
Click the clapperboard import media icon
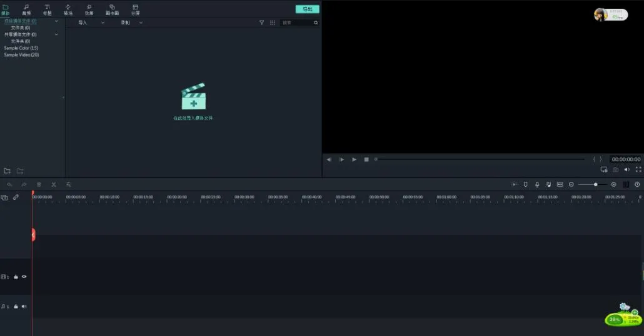(193, 97)
